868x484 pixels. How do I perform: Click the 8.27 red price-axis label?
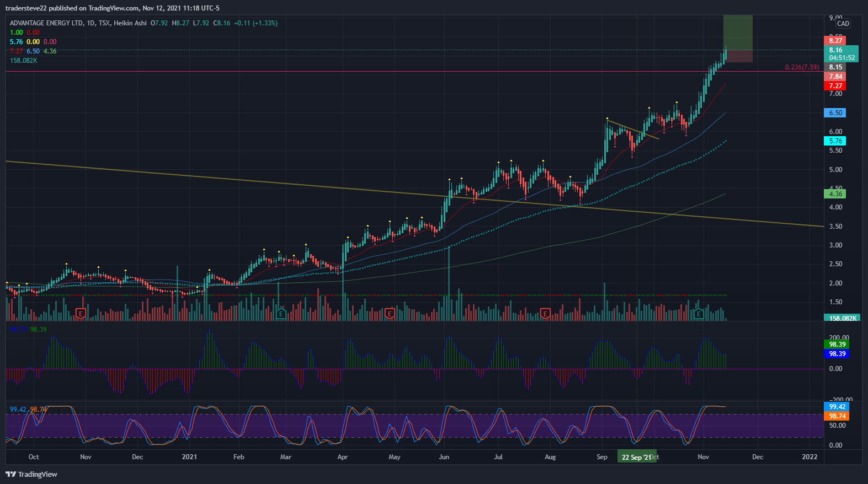tap(835, 40)
